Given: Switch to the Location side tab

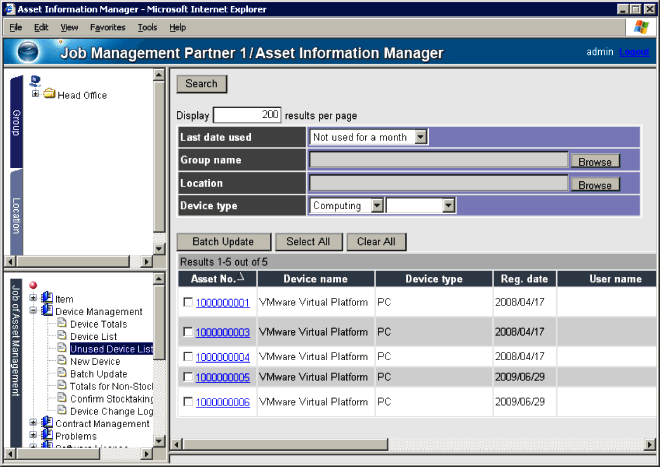Looking at the screenshot, I should coord(16,215).
